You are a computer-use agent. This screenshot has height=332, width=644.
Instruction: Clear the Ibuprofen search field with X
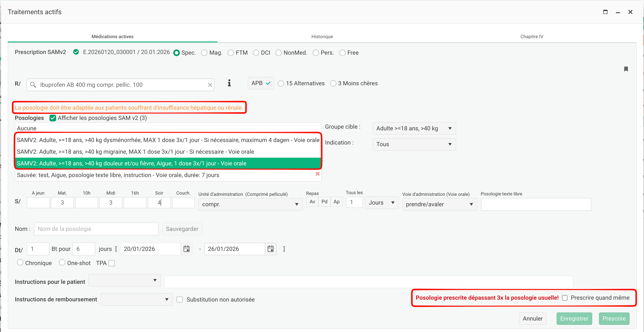[210, 85]
